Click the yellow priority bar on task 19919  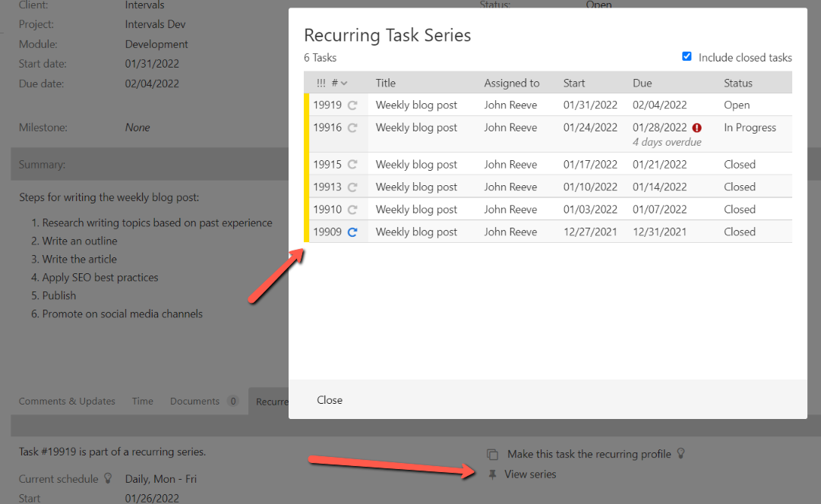pos(307,105)
